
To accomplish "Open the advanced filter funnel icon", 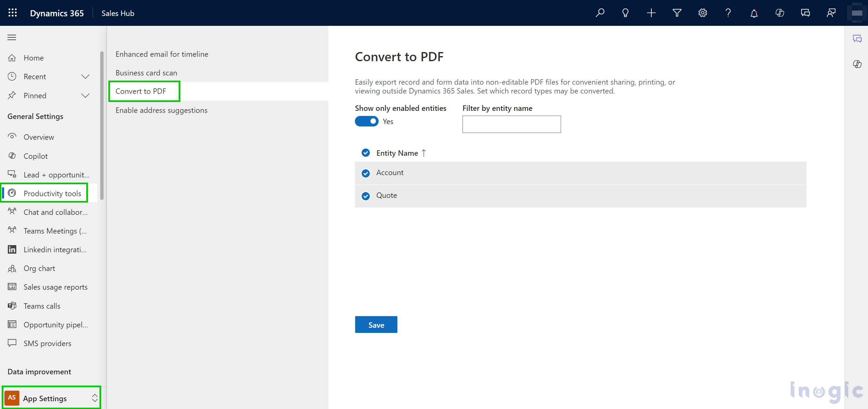I will 677,13.
